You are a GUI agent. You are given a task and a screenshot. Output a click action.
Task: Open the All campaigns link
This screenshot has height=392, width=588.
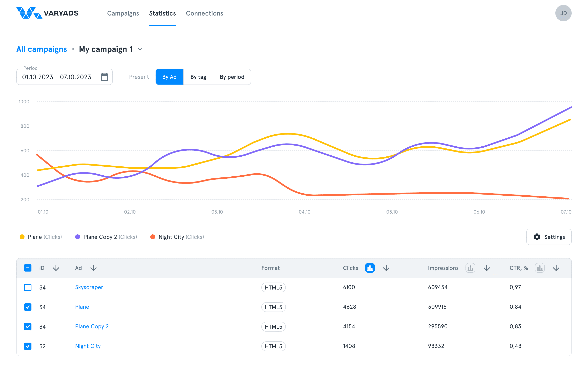(41, 49)
